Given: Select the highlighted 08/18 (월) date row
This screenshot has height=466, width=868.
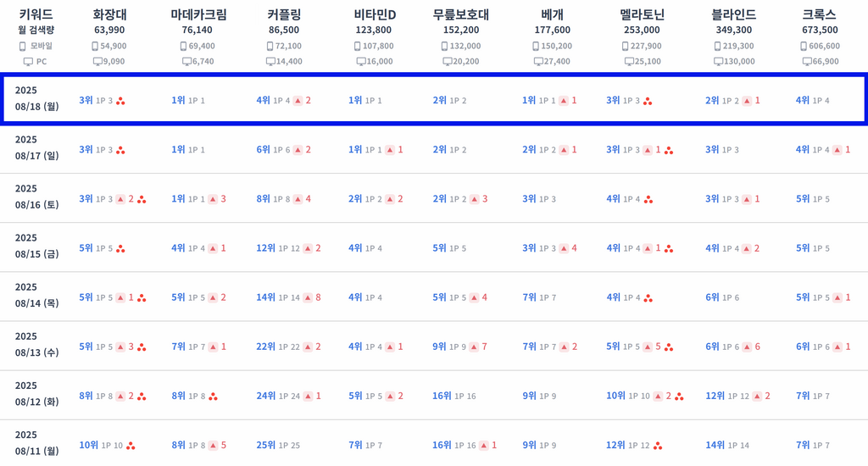Looking at the screenshot, I should point(434,99).
